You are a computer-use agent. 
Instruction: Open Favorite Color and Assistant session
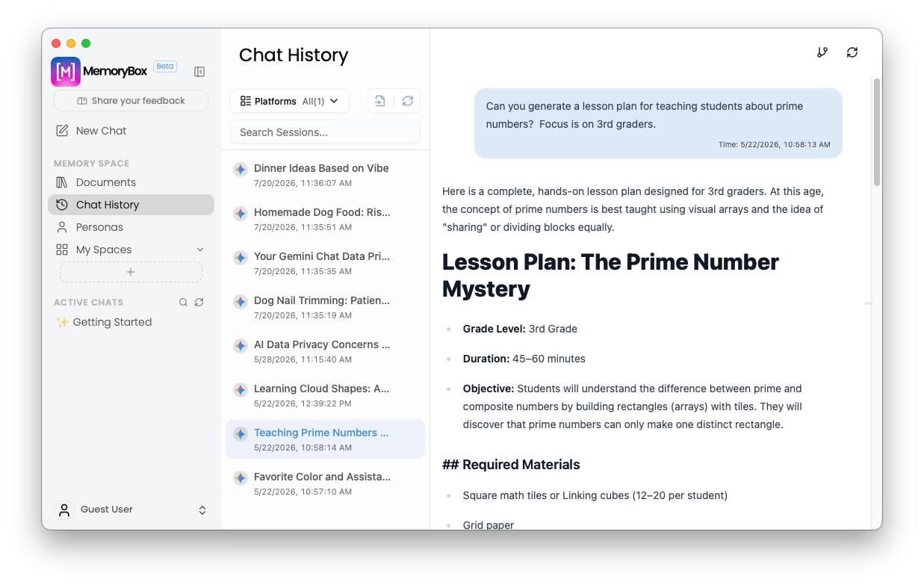click(x=325, y=483)
